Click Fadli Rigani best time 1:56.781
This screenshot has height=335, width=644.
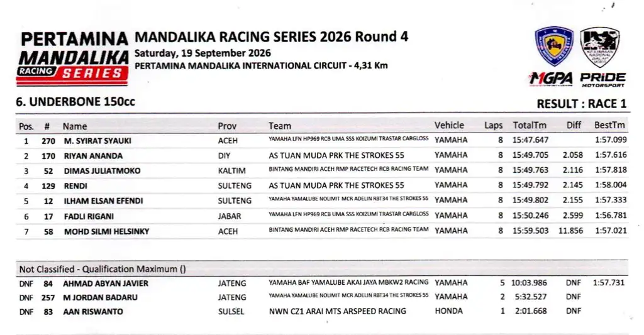(611, 215)
